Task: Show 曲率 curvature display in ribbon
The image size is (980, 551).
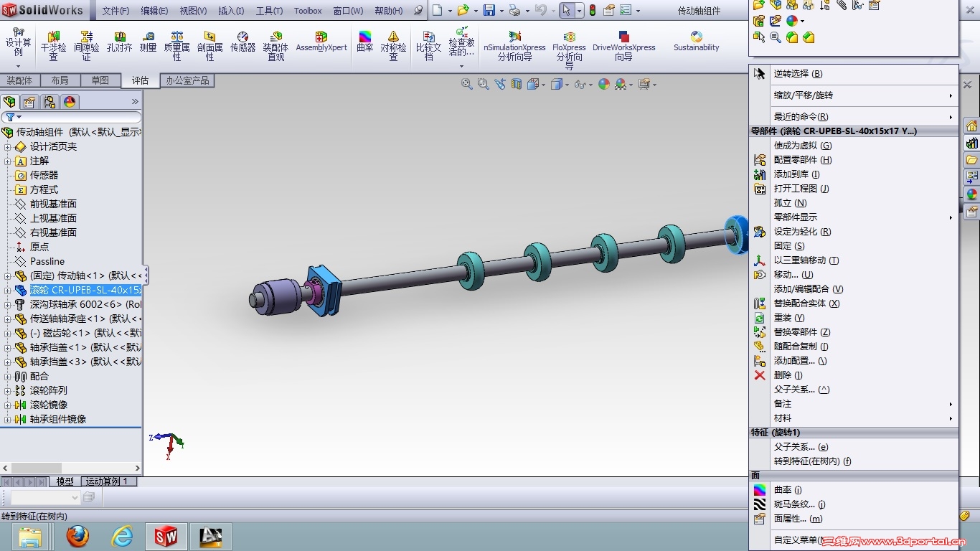Action: pyautogui.click(x=365, y=43)
